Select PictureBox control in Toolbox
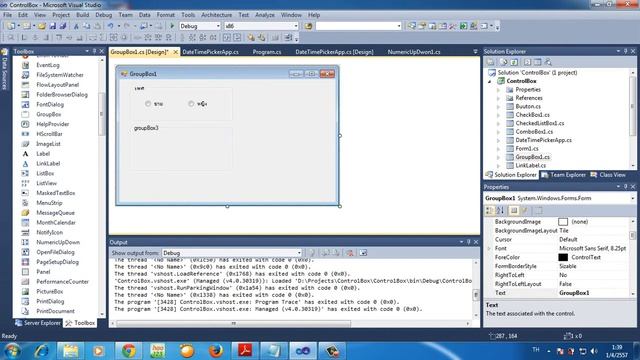Screen dimensions: 640x360 tap(49, 291)
